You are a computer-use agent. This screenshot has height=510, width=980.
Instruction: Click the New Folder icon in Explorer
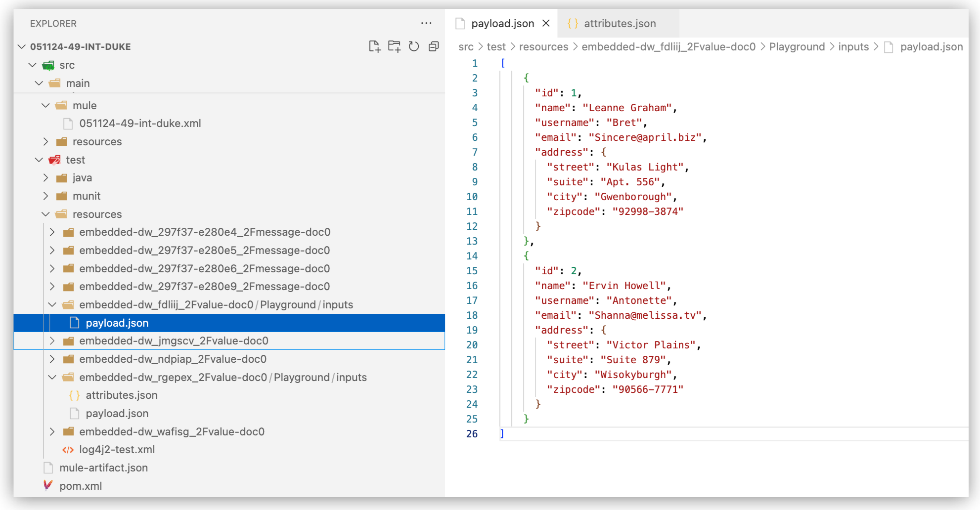coord(395,46)
